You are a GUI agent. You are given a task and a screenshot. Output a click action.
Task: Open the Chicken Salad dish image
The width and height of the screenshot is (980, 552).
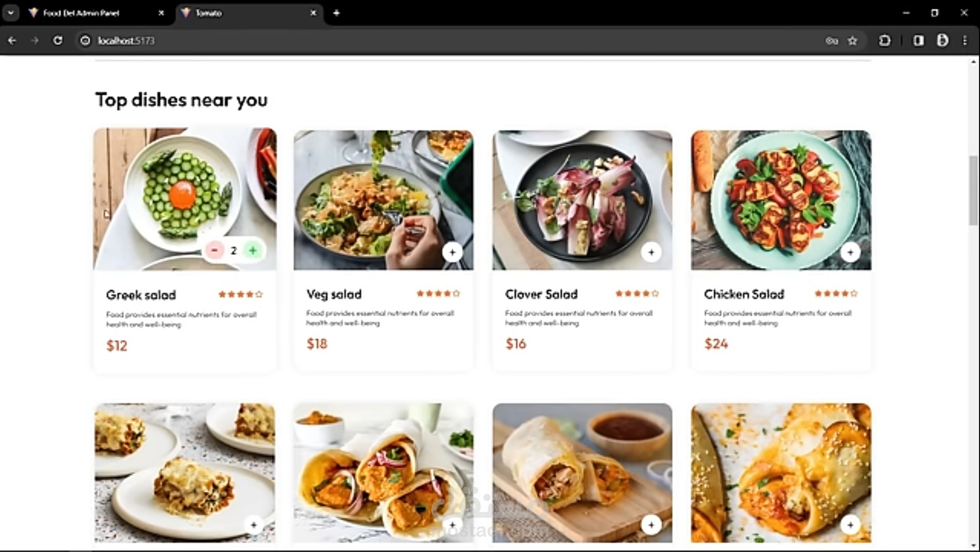[780, 199]
